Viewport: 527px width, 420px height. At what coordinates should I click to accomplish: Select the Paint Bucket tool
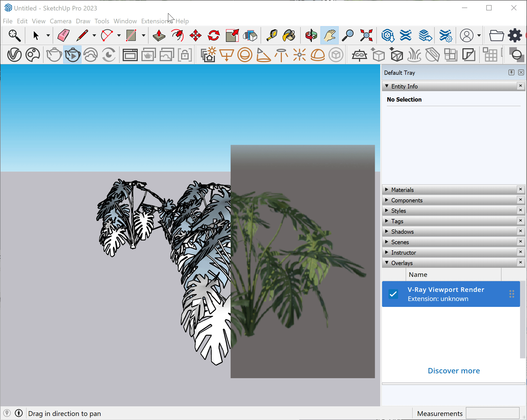coord(289,36)
